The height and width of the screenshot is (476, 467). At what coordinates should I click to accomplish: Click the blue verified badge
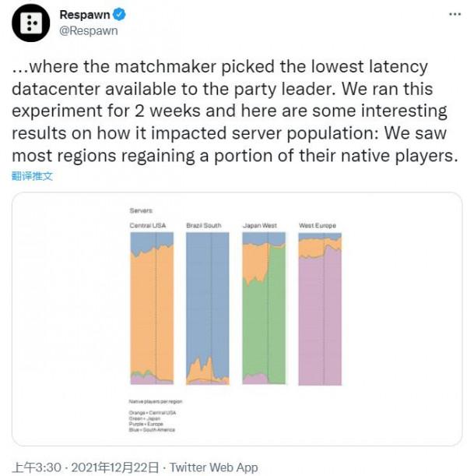pos(121,15)
